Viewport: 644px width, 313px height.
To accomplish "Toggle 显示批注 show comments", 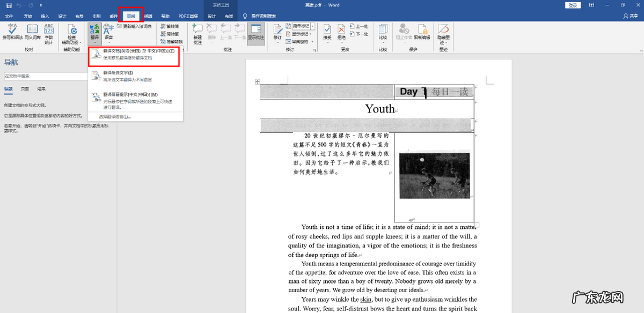I will (257, 33).
